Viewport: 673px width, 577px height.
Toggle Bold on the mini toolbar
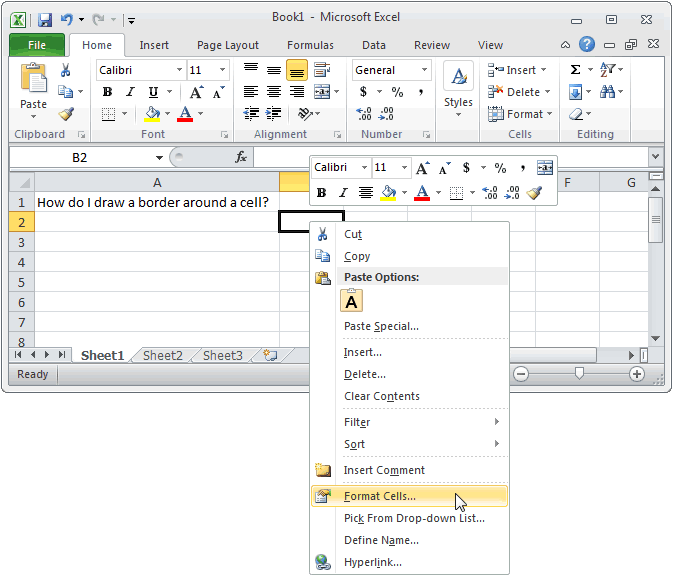click(321, 193)
